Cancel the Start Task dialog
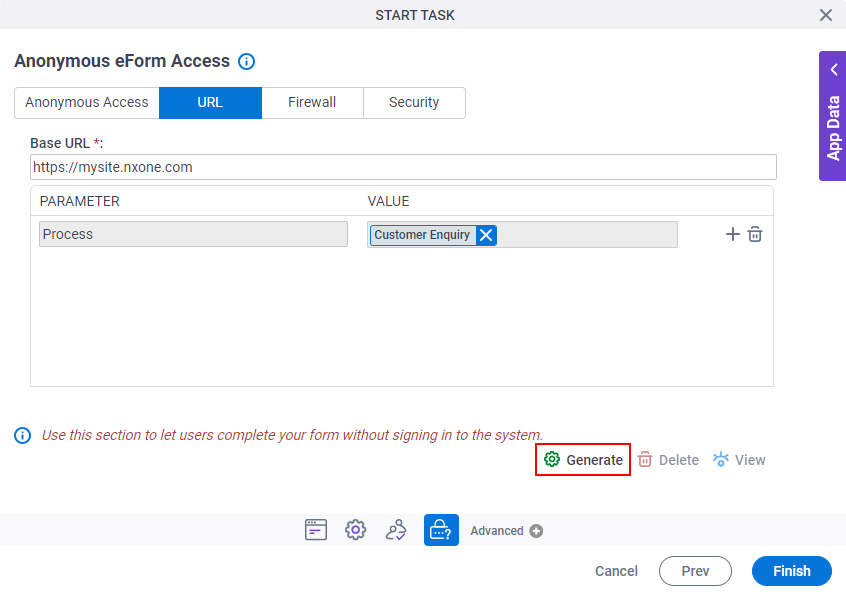Image resolution: width=846 pixels, height=595 pixels. [616, 571]
